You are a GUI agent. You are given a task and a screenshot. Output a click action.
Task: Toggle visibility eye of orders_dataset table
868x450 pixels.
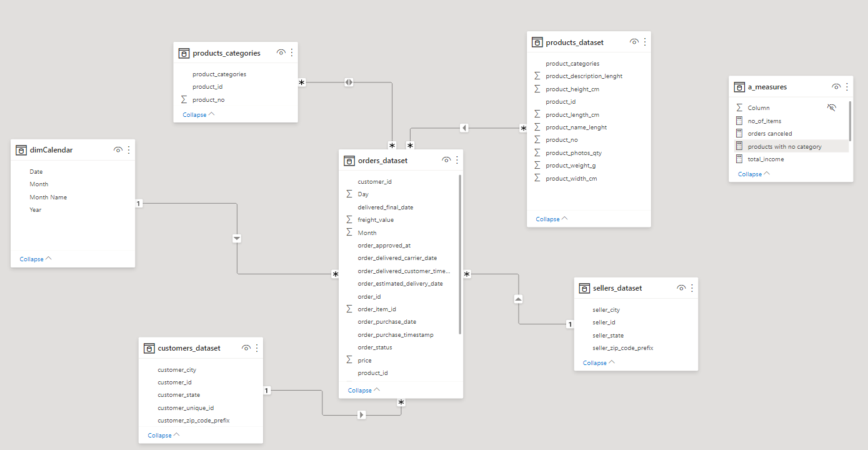coord(446,160)
